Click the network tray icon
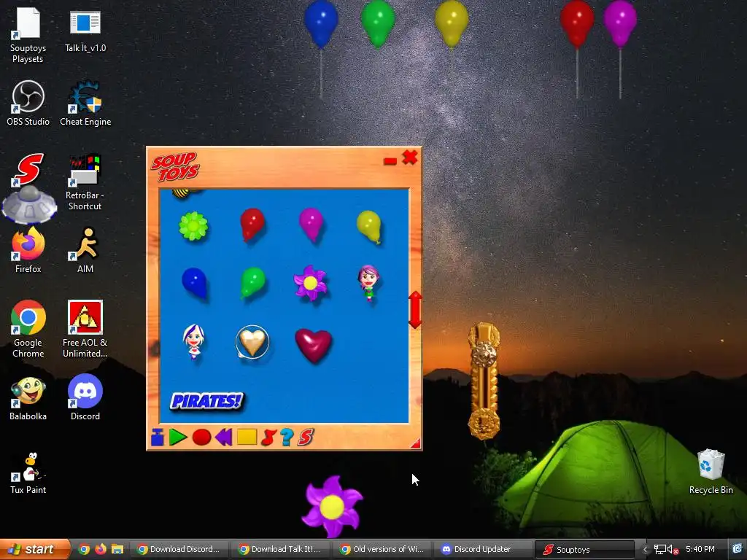This screenshot has width=747, height=560. pyautogui.click(x=659, y=550)
